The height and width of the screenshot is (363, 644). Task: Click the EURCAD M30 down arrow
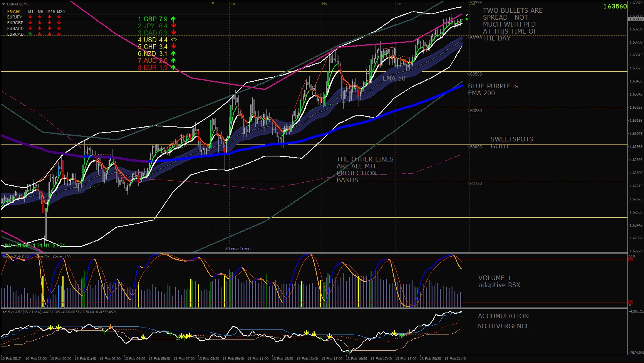pos(59,34)
